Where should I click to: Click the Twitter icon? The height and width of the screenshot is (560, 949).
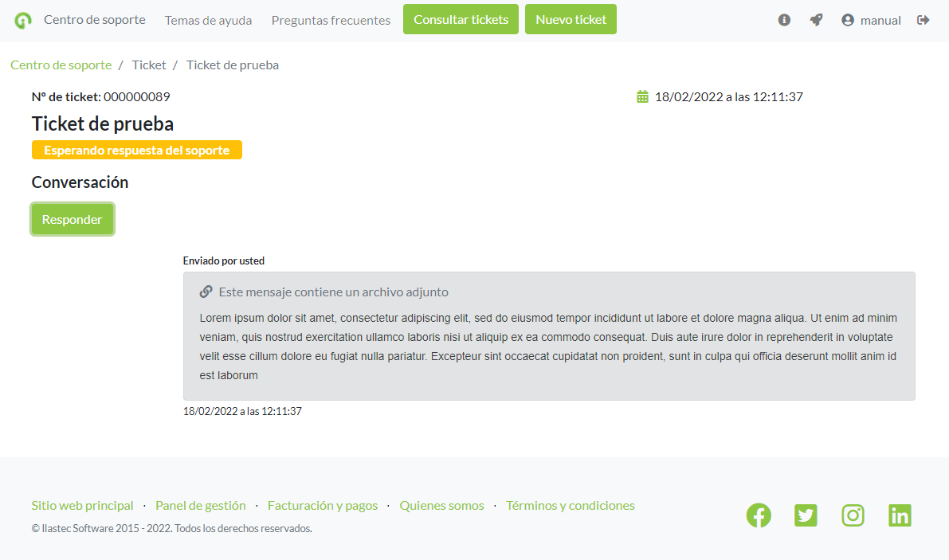tap(806, 515)
